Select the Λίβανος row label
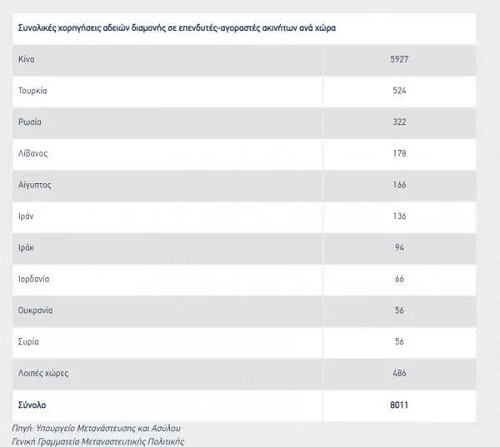This screenshot has height=447, width=500. click(33, 153)
